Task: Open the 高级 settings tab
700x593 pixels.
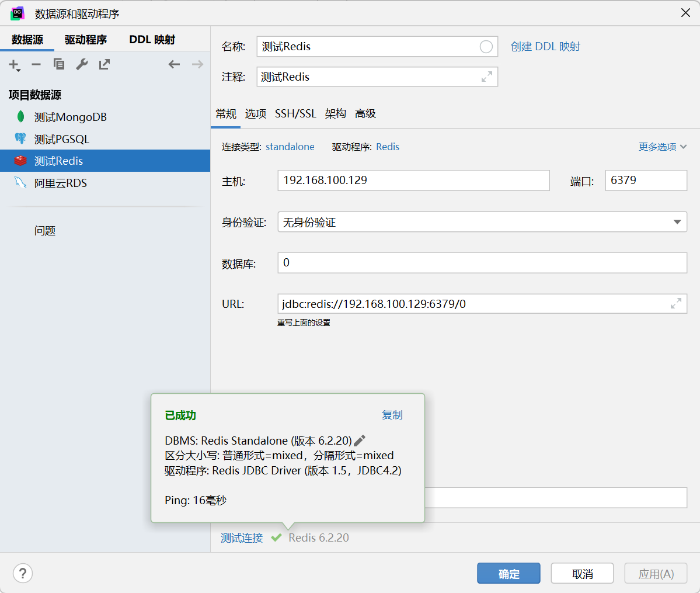Action: (365, 113)
